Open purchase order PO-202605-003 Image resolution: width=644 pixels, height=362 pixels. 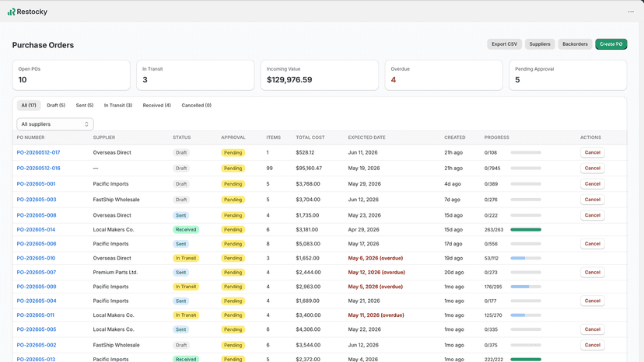pyautogui.click(x=37, y=200)
